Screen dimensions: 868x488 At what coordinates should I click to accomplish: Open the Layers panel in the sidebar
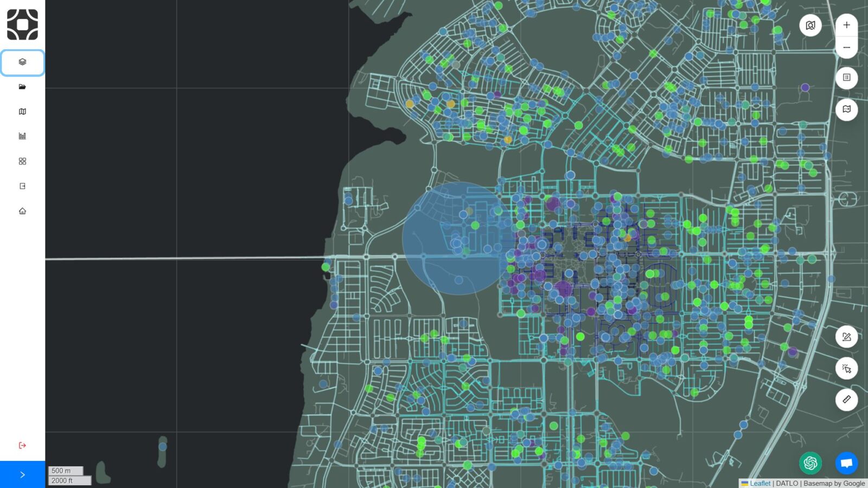[x=22, y=62]
